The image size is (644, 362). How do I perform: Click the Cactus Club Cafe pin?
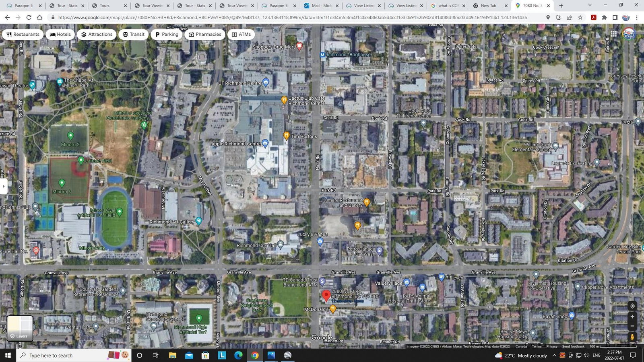pos(284,100)
